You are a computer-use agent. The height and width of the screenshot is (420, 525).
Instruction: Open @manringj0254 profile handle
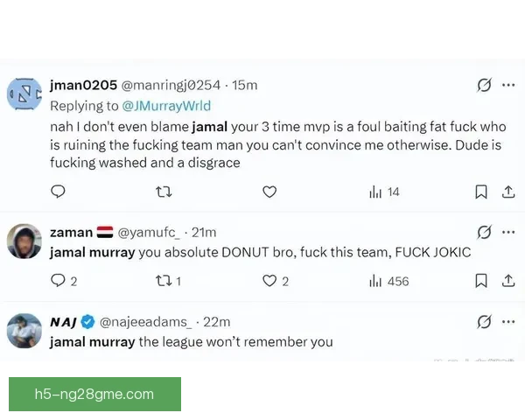(x=170, y=85)
